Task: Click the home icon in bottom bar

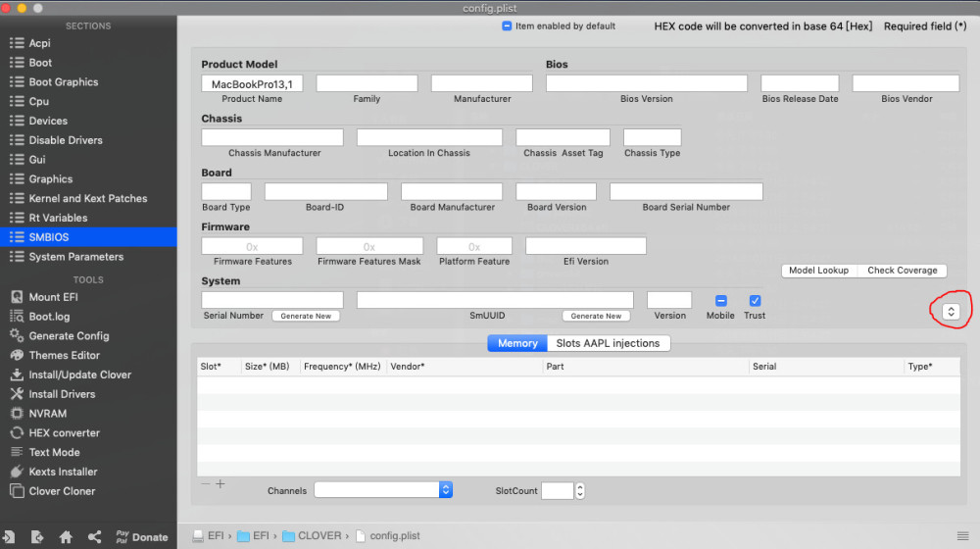Action: coord(66,537)
